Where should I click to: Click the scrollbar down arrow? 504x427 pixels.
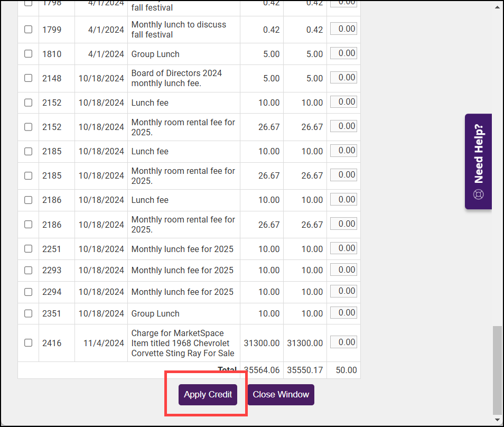(x=497, y=420)
